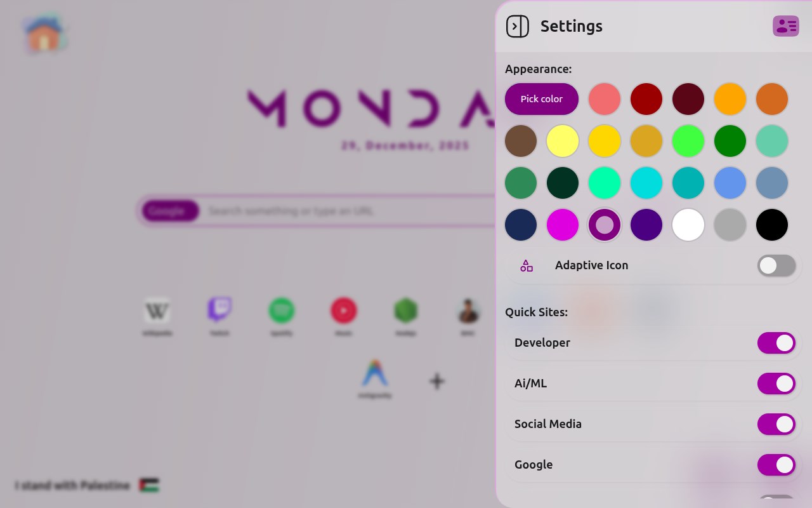Image resolution: width=812 pixels, height=508 pixels.
Task: Click the house icon at top left
Action: 44,35
